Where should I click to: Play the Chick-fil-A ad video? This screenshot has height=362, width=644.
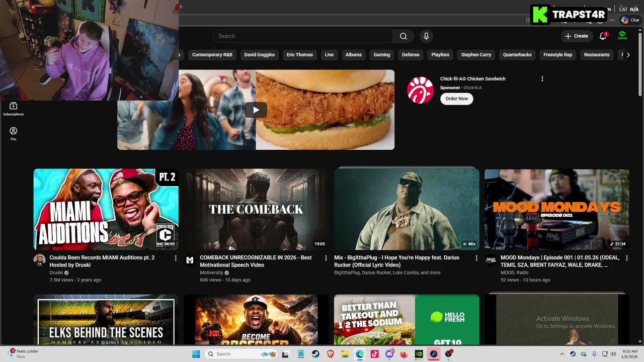[256, 110]
